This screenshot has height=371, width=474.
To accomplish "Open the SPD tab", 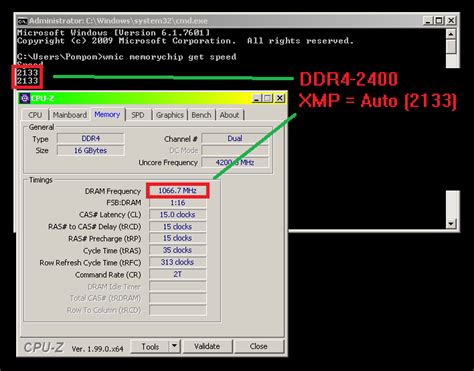I will point(138,115).
